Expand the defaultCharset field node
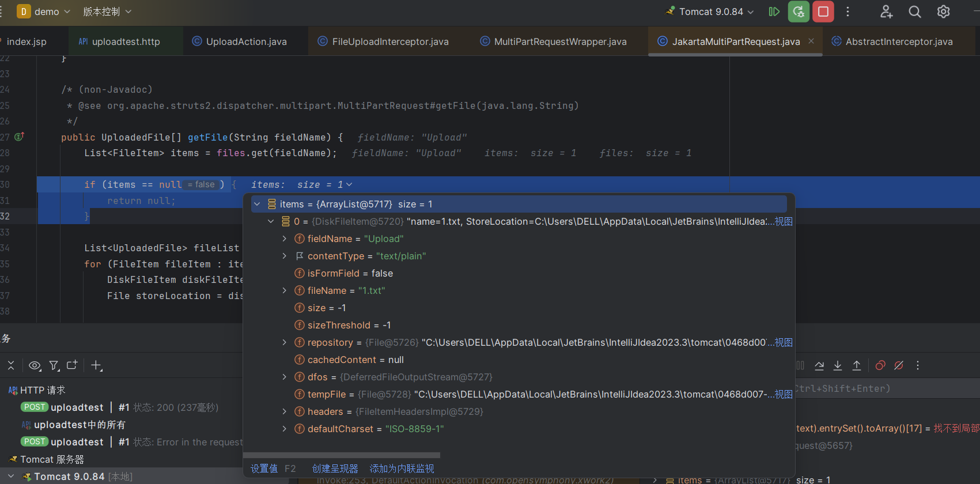The height and width of the screenshot is (484, 980). click(284, 429)
